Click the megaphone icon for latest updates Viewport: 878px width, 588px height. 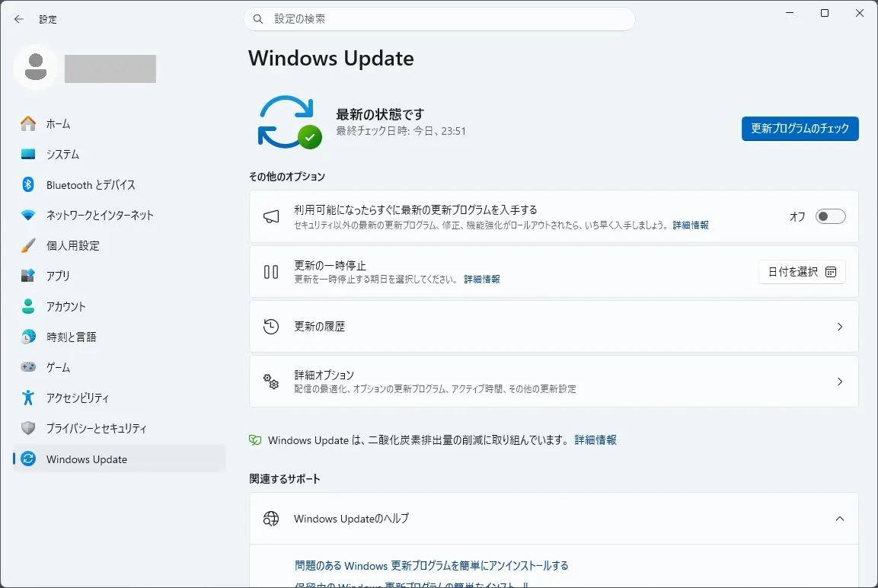click(x=271, y=217)
